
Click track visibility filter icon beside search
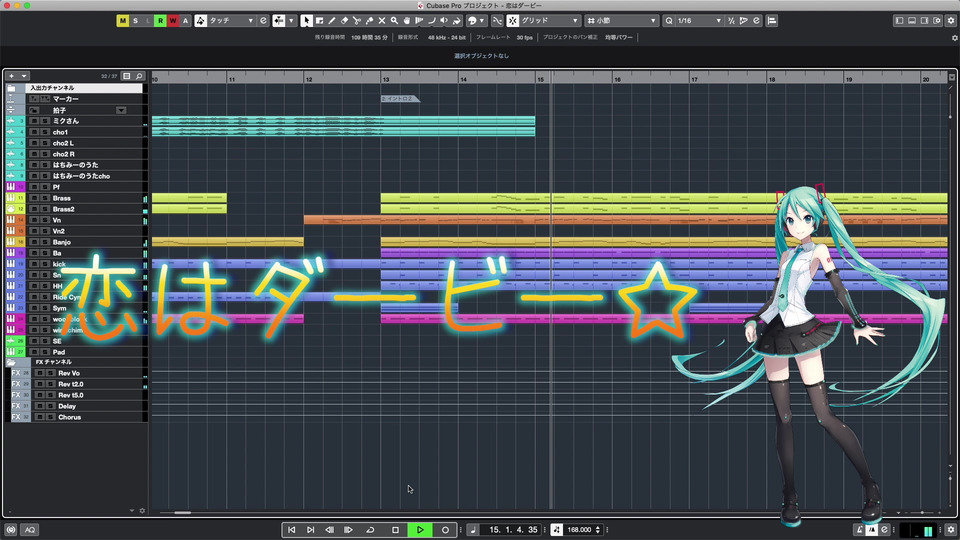127,76
